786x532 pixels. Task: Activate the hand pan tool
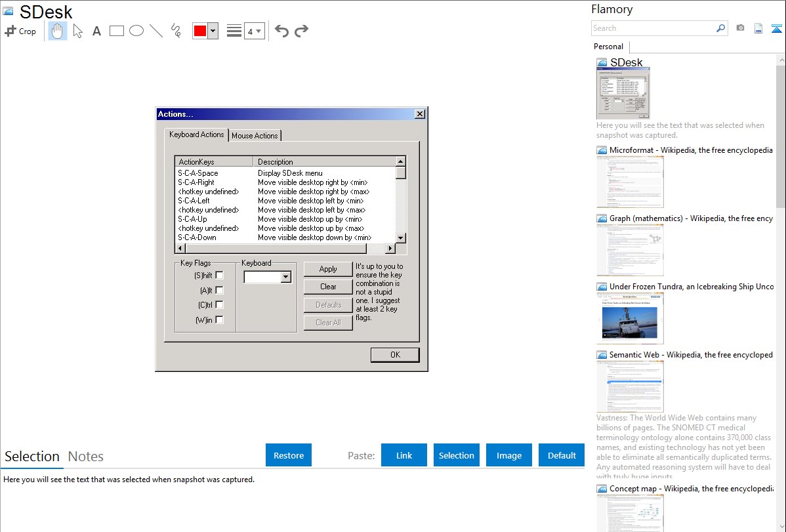pyautogui.click(x=58, y=31)
